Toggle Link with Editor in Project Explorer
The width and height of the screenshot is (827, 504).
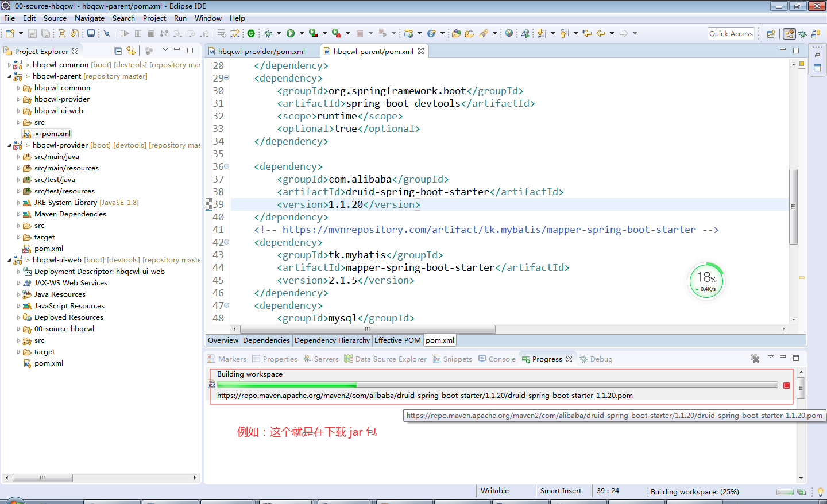pyautogui.click(x=131, y=51)
